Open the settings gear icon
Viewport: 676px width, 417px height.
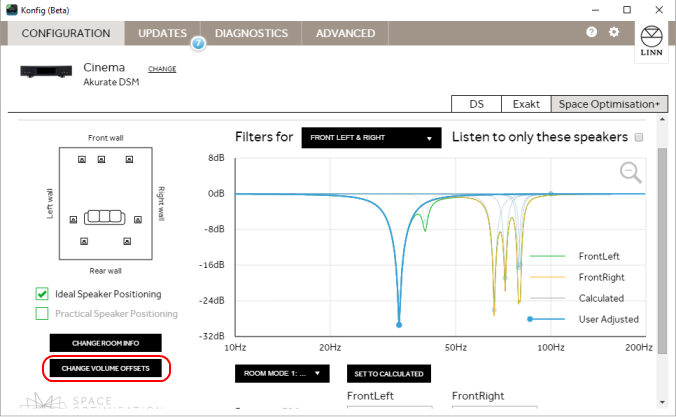(614, 32)
